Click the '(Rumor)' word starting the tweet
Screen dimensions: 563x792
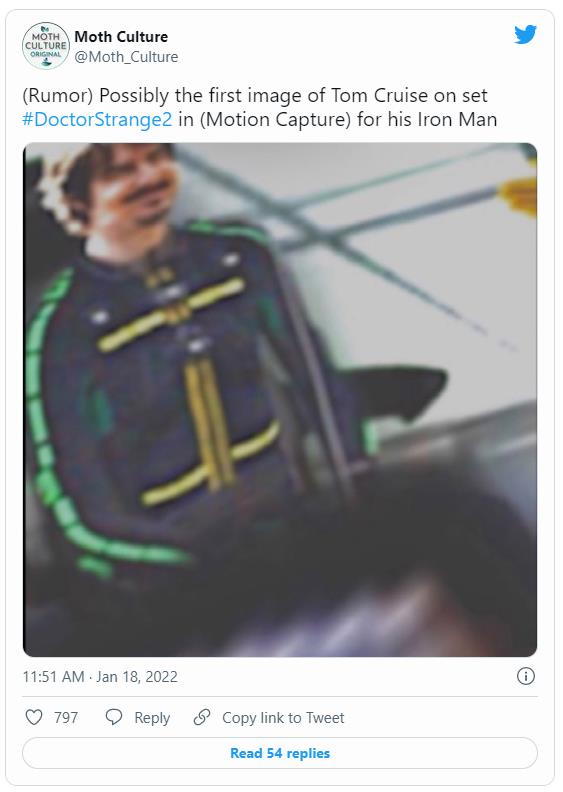[58, 95]
